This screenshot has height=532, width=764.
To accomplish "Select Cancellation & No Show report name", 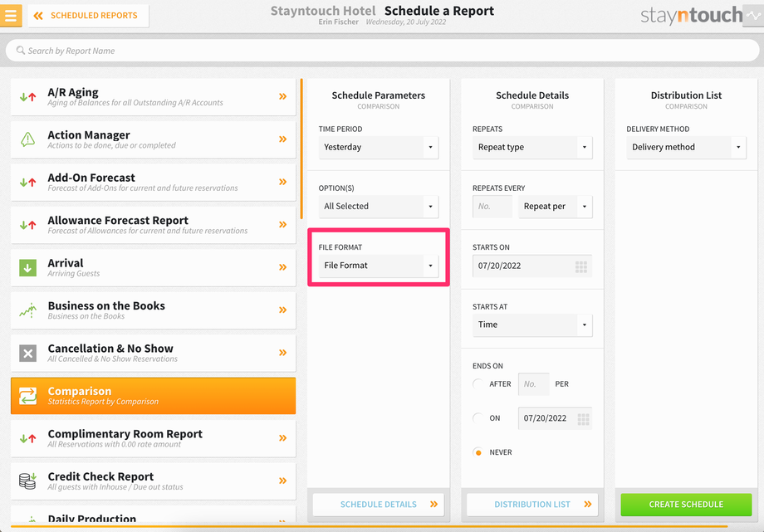I will click(x=110, y=349).
